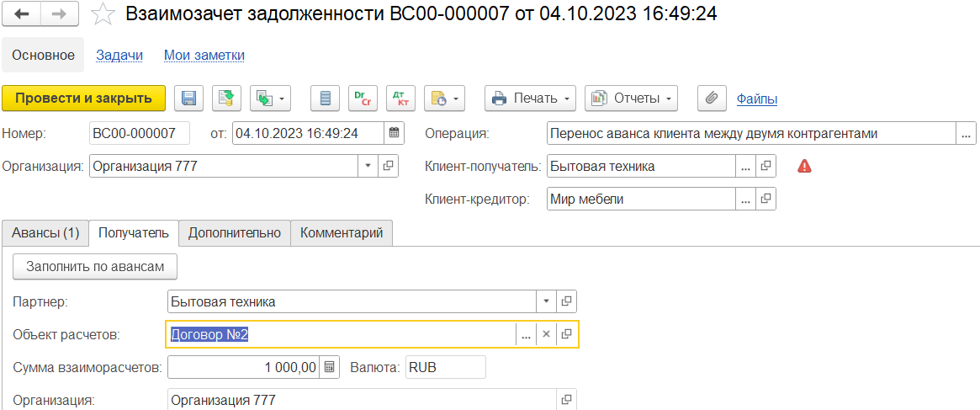The width and height of the screenshot is (980, 410).
Task: Expand the Организация dropdown list
Action: [x=368, y=165]
